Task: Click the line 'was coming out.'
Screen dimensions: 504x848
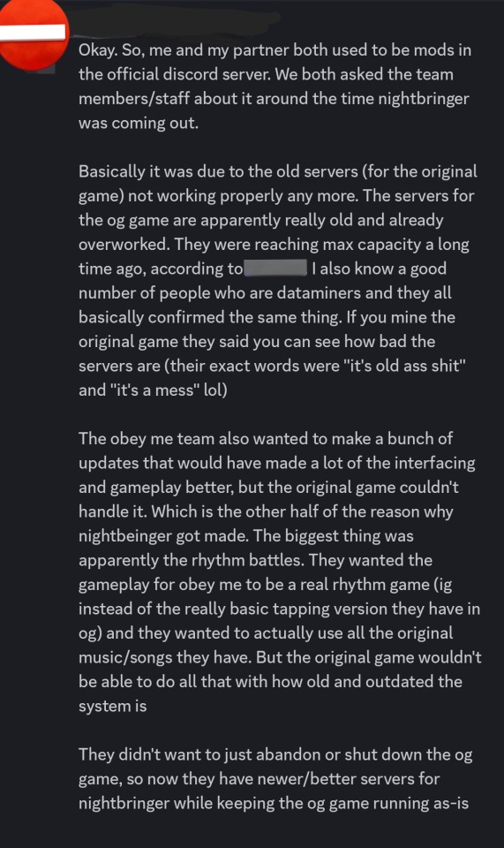Action: tap(139, 123)
